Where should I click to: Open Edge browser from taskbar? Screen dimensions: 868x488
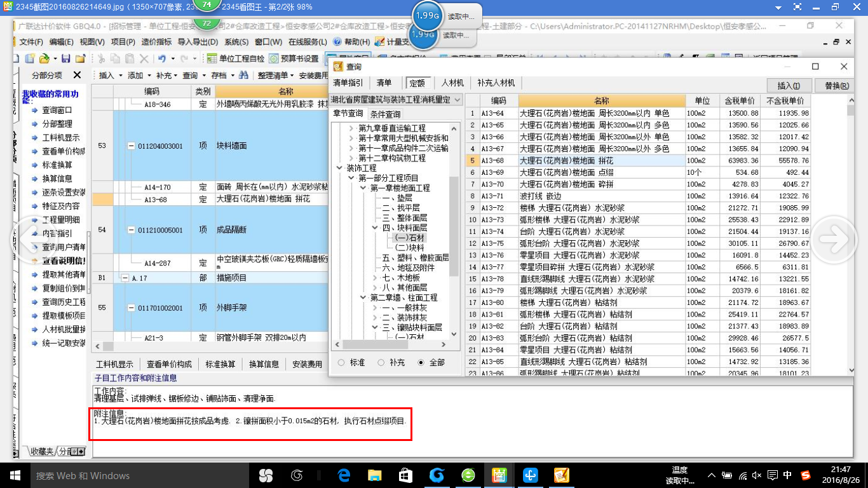coord(344,475)
